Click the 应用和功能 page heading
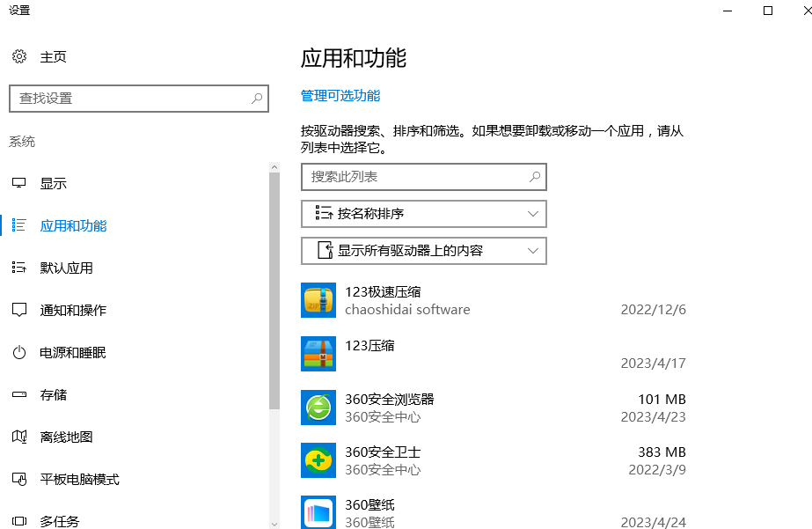 [x=354, y=58]
